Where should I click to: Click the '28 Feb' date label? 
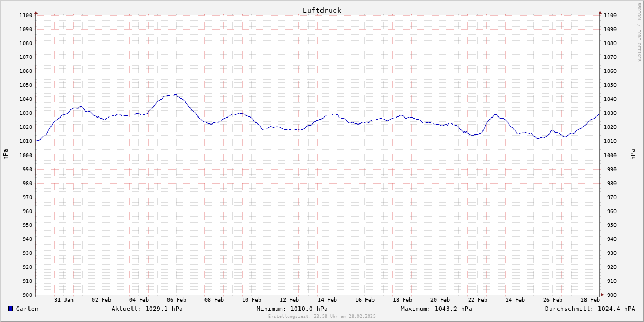coord(590,299)
